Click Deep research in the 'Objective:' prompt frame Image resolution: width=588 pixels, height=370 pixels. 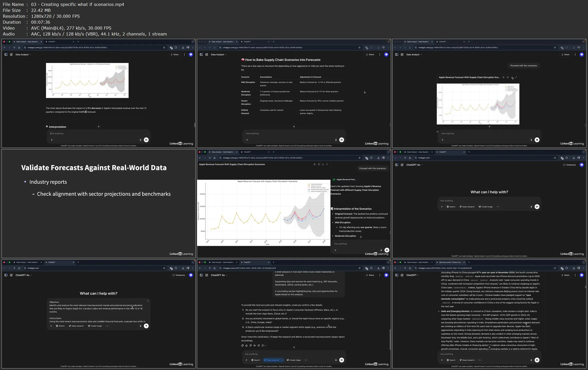click(76, 326)
